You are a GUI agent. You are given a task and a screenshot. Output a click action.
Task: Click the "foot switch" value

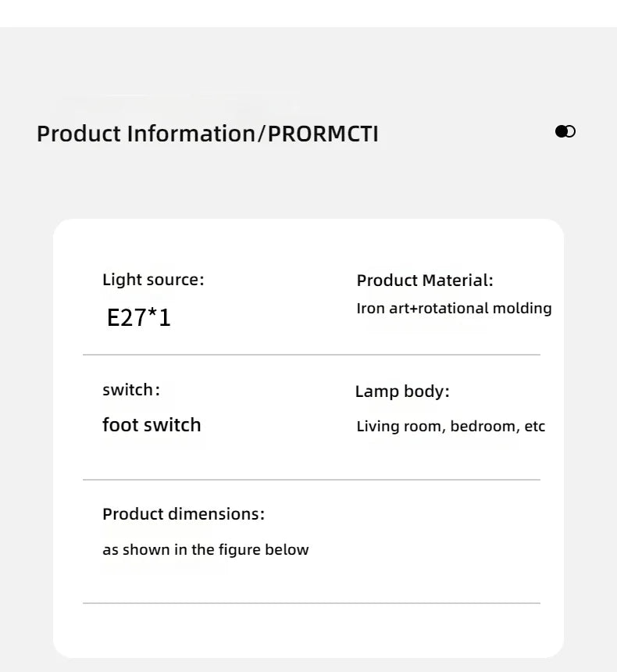(x=152, y=425)
